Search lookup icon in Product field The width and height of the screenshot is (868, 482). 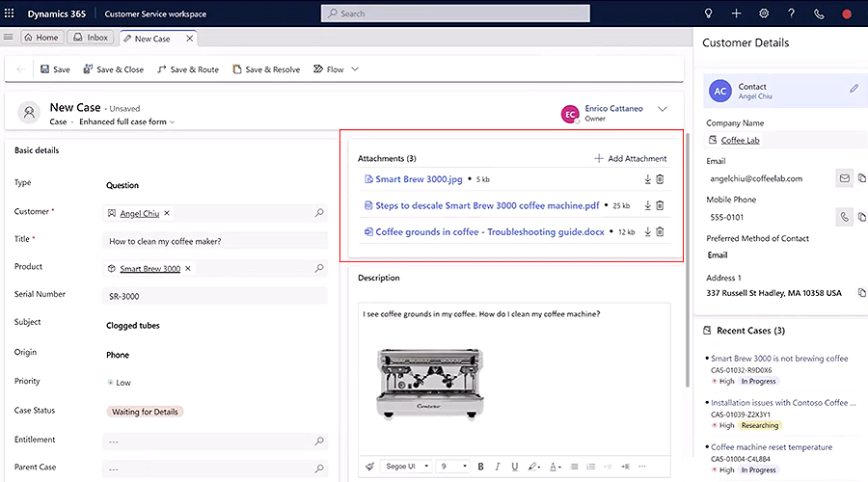(319, 268)
